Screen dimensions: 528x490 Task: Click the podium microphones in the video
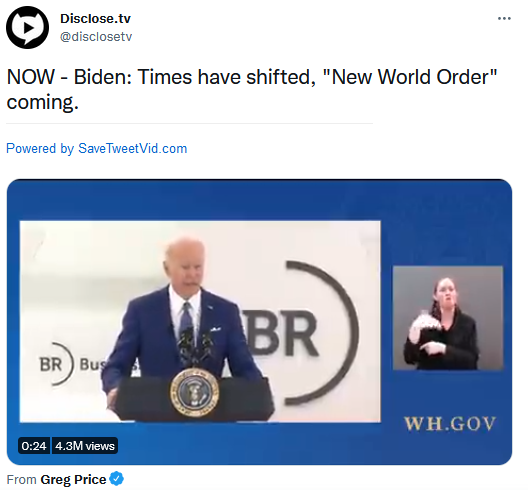click(195, 347)
